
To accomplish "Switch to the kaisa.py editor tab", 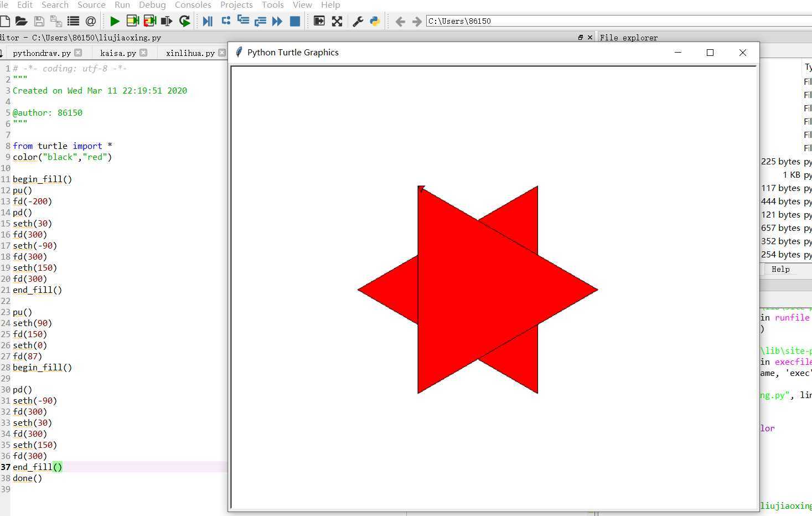I will pos(118,53).
